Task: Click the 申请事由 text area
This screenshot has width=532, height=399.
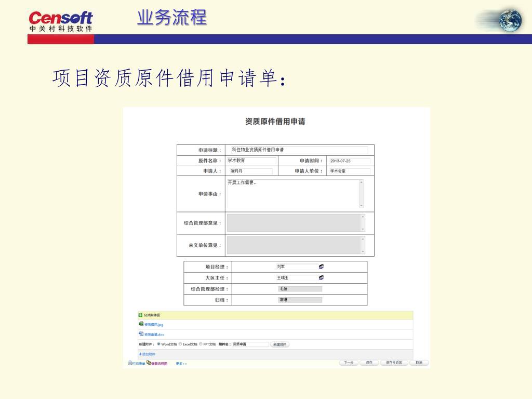Action: (x=295, y=194)
